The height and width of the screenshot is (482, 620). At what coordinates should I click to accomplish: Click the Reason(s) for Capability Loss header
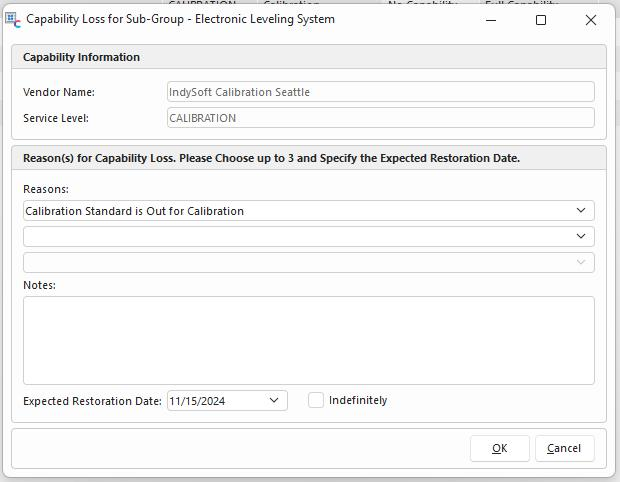271,158
